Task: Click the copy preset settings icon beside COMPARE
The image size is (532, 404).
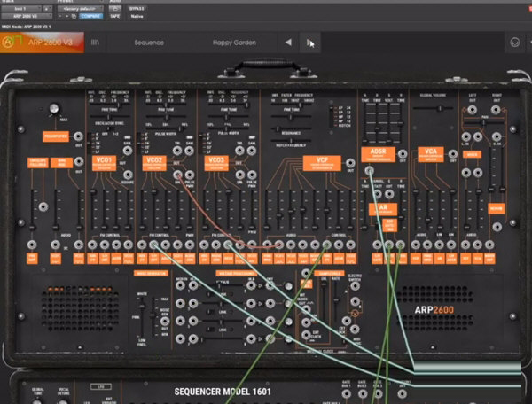Action: (74, 16)
